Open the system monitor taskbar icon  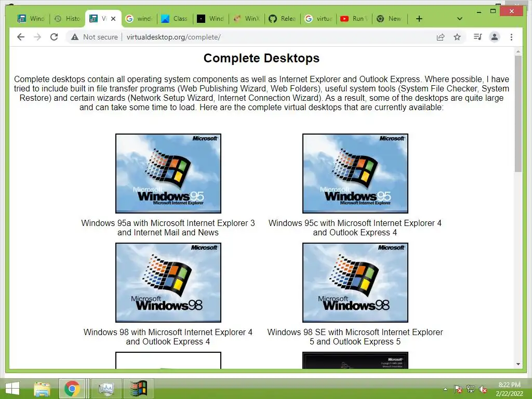(x=107, y=389)
